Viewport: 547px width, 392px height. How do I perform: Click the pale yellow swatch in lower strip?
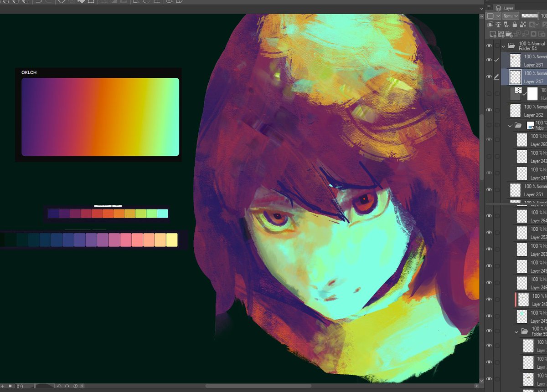coord(172,240)
